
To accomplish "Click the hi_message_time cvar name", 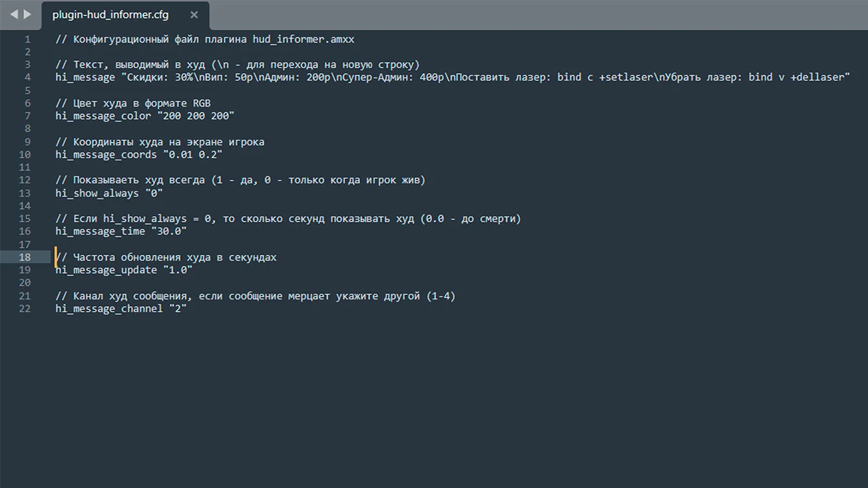I will pos(100,232).
